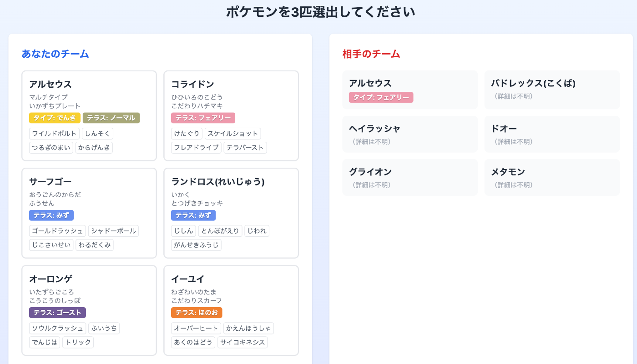
Task: Click the テラス: ゴースト purple badge
Action: (x=57, y=313)
